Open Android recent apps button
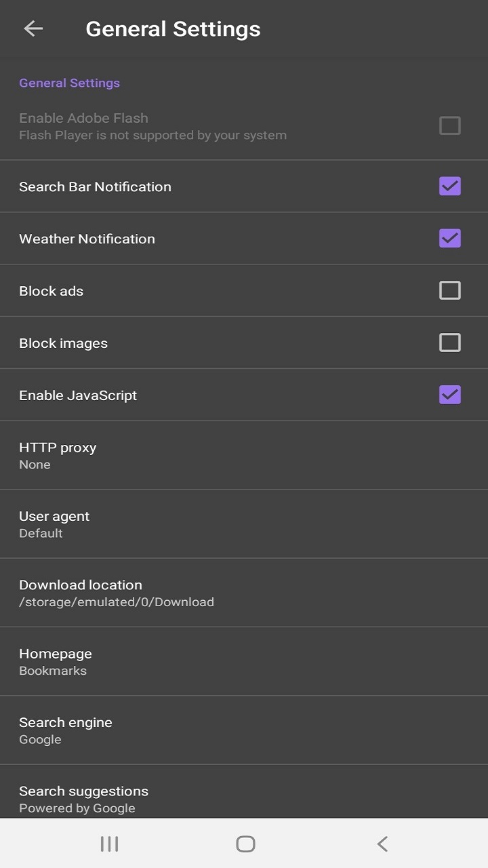Image resolution: width=488 pixels, height=868 pixels. coord(109,844)
